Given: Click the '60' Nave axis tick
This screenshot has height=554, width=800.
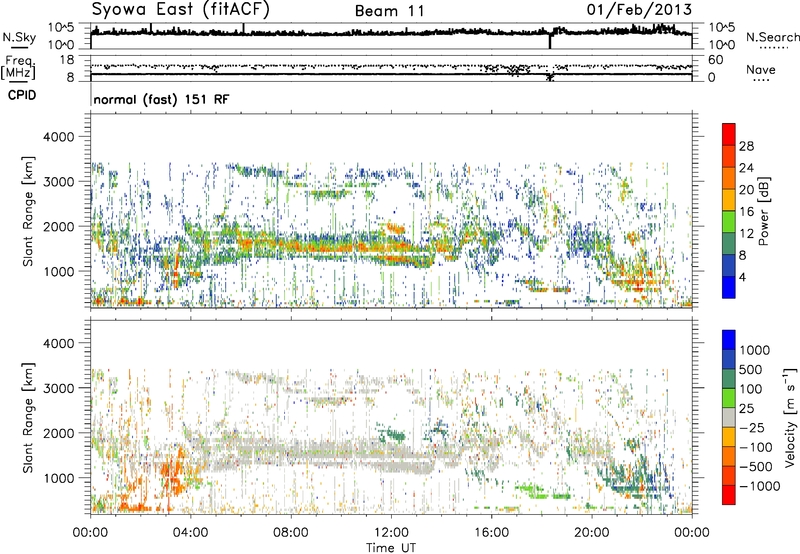Looking at the screenshot, I should [x=716, y=60].
